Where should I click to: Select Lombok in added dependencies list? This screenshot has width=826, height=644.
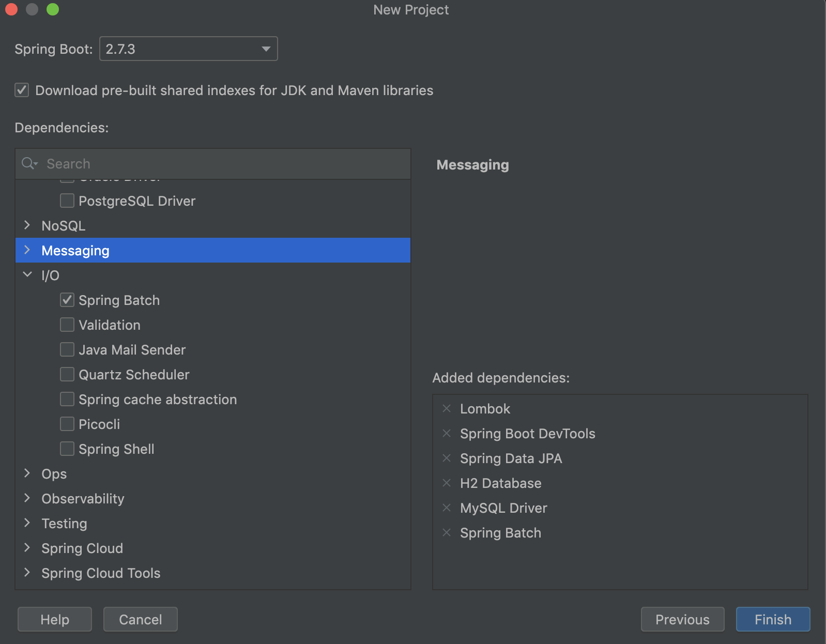pos(485,408)
